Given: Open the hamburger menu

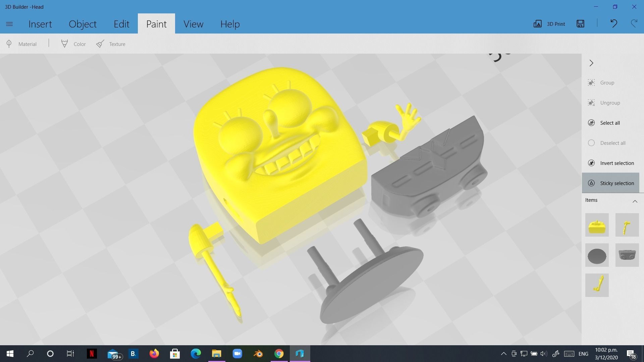Looking at the screenshot, I should point(9,24).
